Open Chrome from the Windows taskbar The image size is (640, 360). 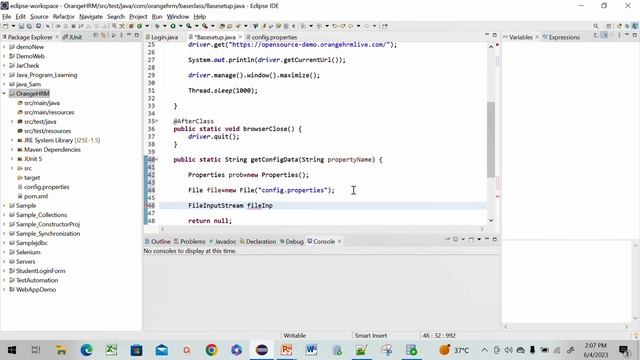click(x=211, y=350)
